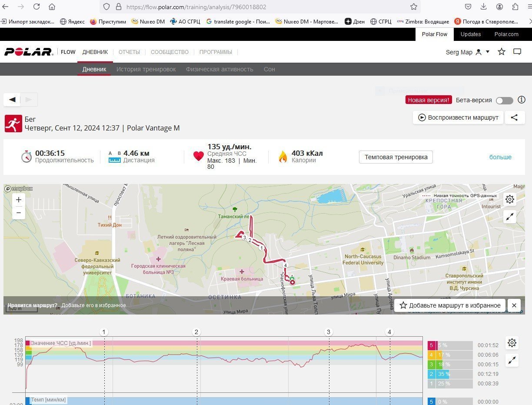Zoom in on the map

[19, 200]
